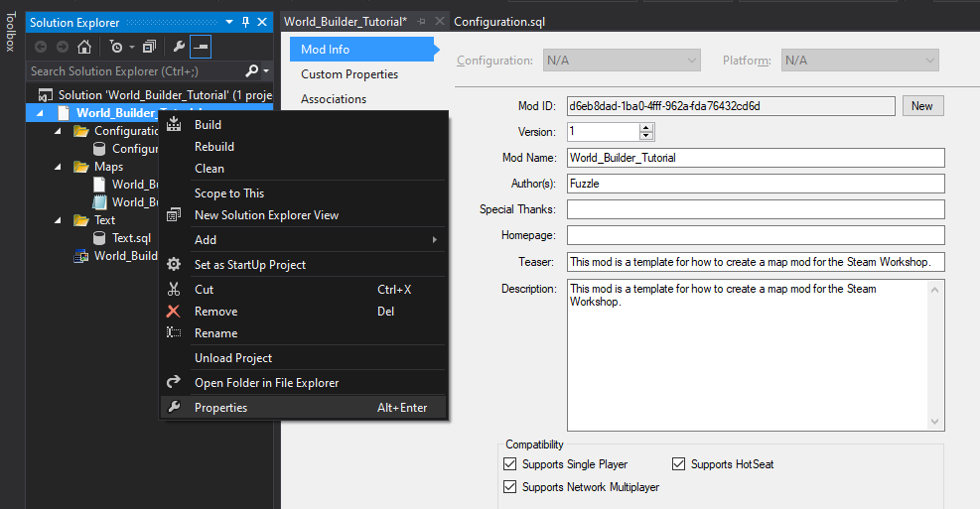Click the Pending Changes Filter clock icon
The image size is (980, 509).
[x=115, y=47]
